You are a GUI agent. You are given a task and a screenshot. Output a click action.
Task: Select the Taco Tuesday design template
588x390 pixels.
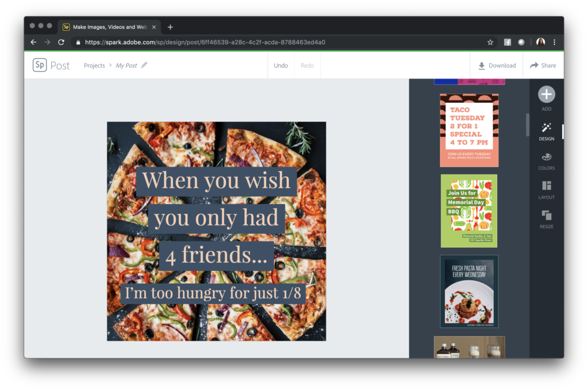pyautogui.click(x=469, y=130)
